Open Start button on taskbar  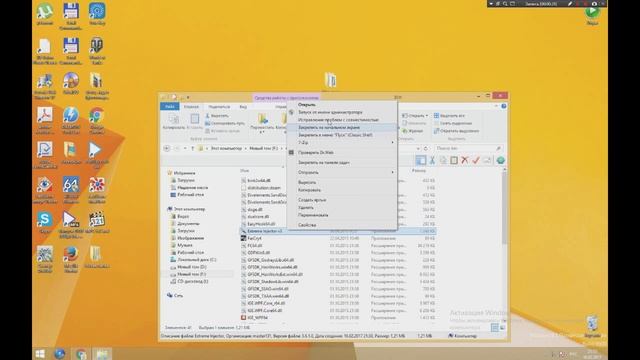tap(40, 353)
